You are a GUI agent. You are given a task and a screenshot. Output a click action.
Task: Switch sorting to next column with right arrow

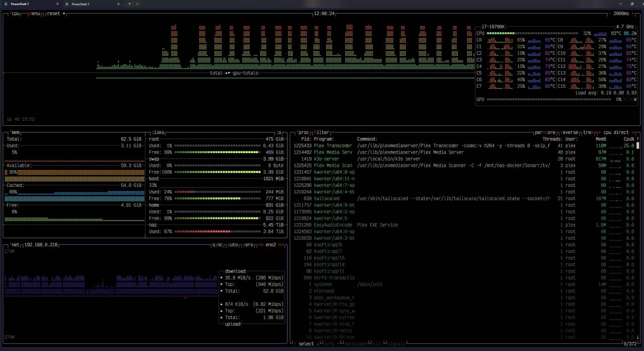(633, 132)
